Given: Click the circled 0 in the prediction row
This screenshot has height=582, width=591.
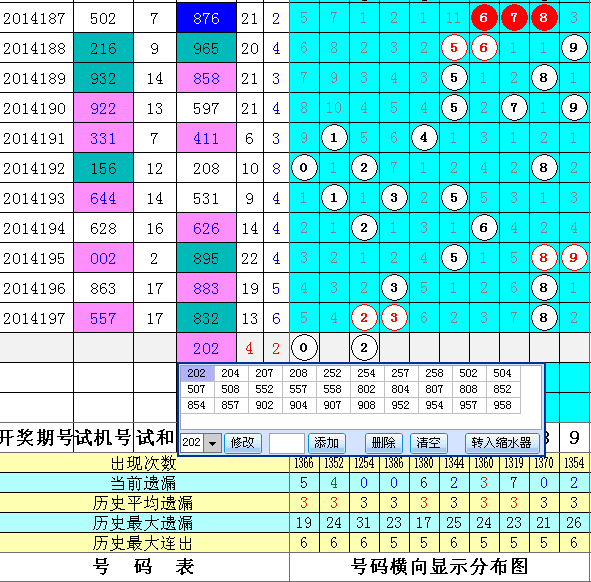Looking at the screenshot, I should [304, 348].
